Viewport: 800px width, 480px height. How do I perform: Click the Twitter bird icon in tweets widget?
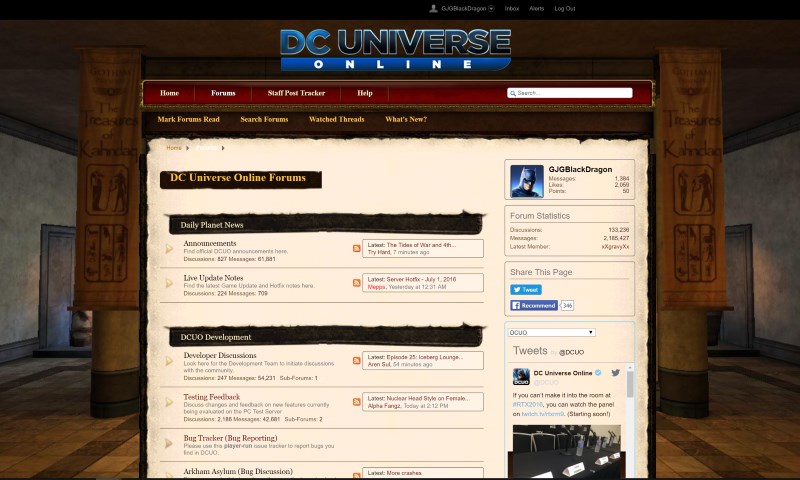point(616,373)
